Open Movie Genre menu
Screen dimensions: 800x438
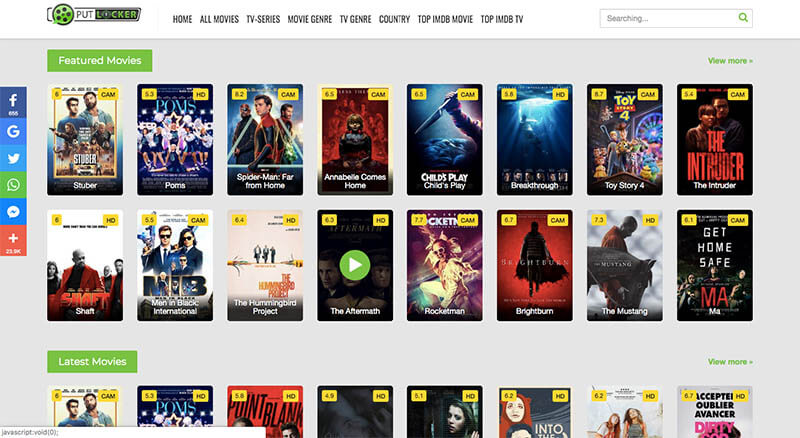pyautogui.click(x=310, y=19)
